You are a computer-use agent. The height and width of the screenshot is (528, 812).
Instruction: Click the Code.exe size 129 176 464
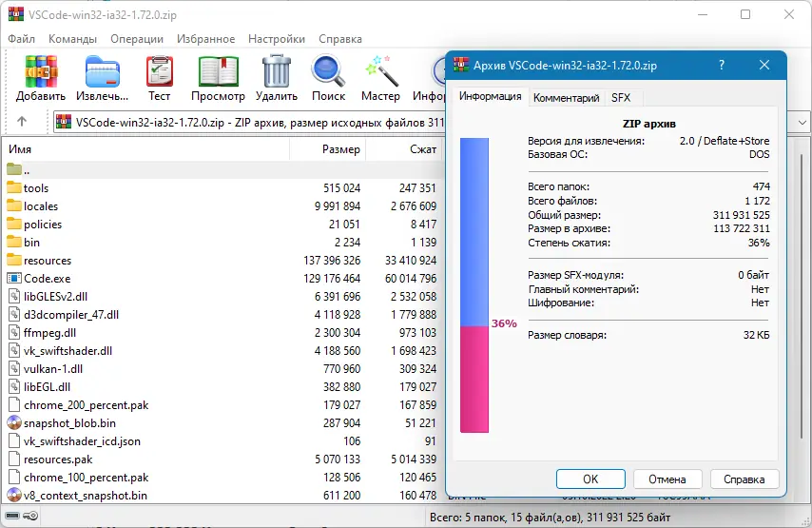click(x=332, y=278)
